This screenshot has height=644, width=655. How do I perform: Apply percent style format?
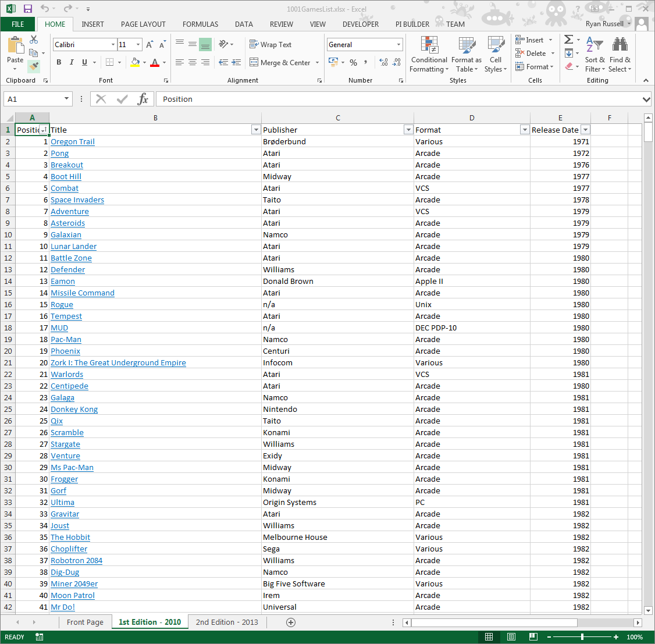pyautogui.click(x=354, y=63)
